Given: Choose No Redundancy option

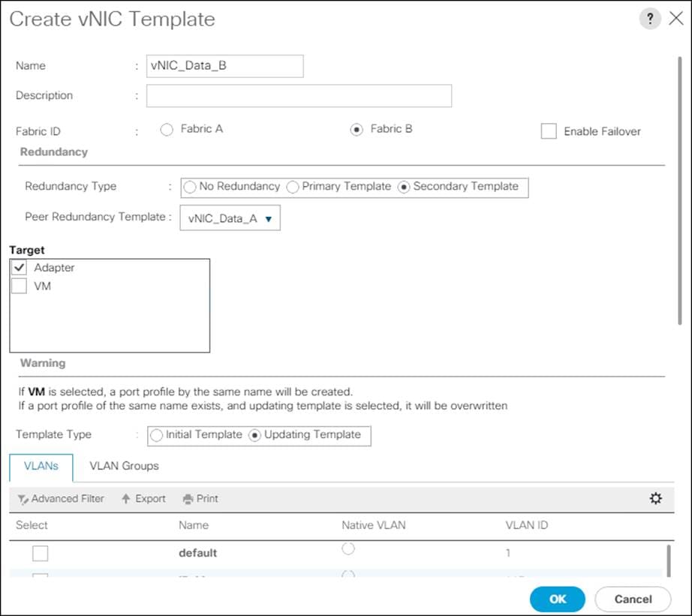Looking at the screenshot, I should (190, 187).
